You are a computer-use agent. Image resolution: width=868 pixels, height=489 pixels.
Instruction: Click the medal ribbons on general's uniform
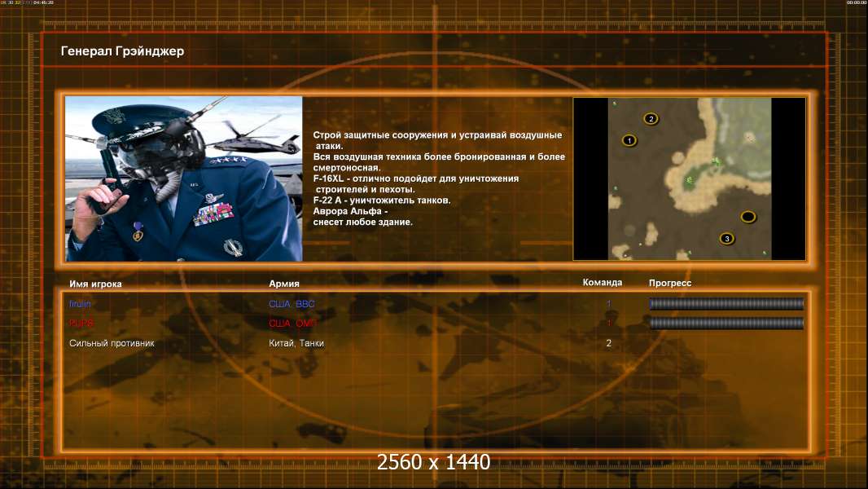[x=213, y=214]
